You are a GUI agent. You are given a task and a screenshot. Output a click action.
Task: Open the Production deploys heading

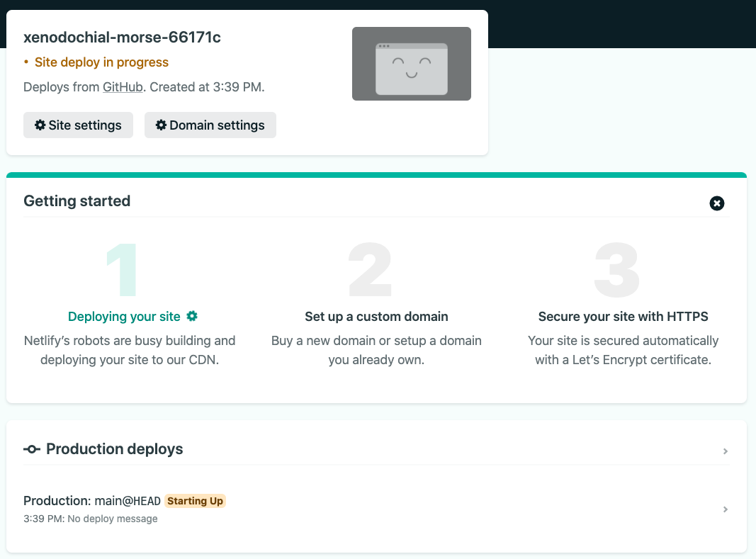(x=114, y=449)
